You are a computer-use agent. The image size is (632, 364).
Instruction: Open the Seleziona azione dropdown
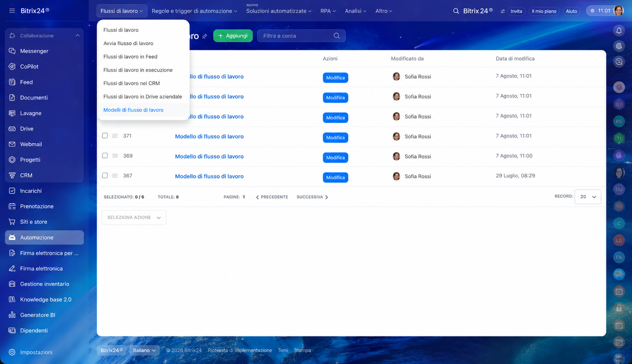(134, 218)
